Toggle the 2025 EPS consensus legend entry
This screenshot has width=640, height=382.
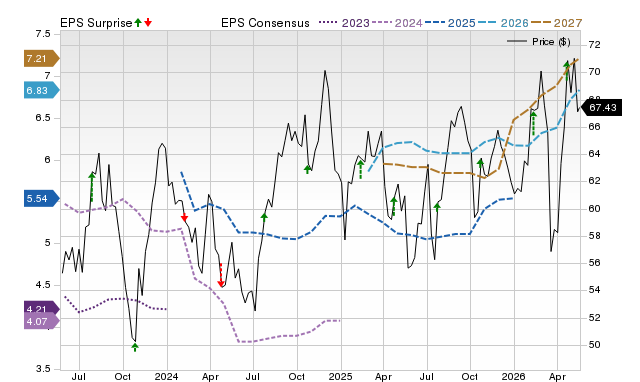coord(450,23)
